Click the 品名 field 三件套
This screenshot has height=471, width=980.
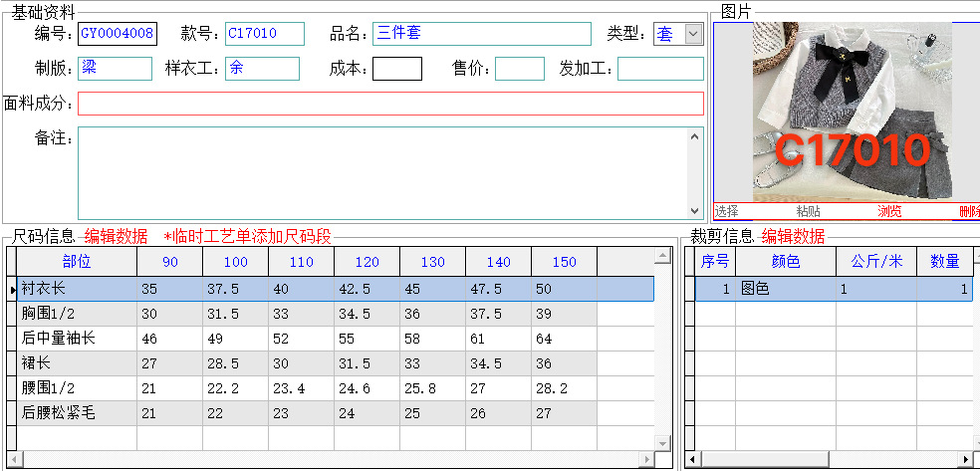(482, 34)
